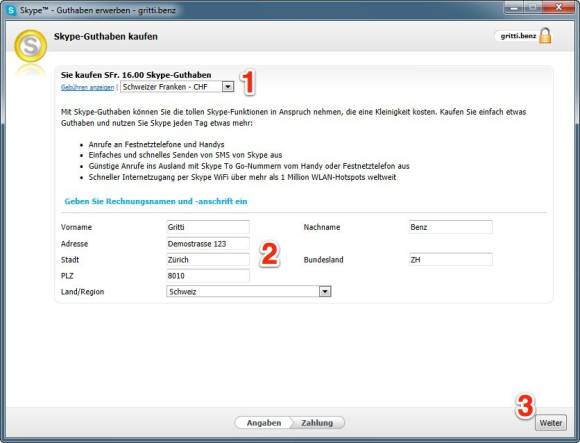Click the padlock security icon
The height and width of the screenshot is (443, 580).
(x=545, y=36)
